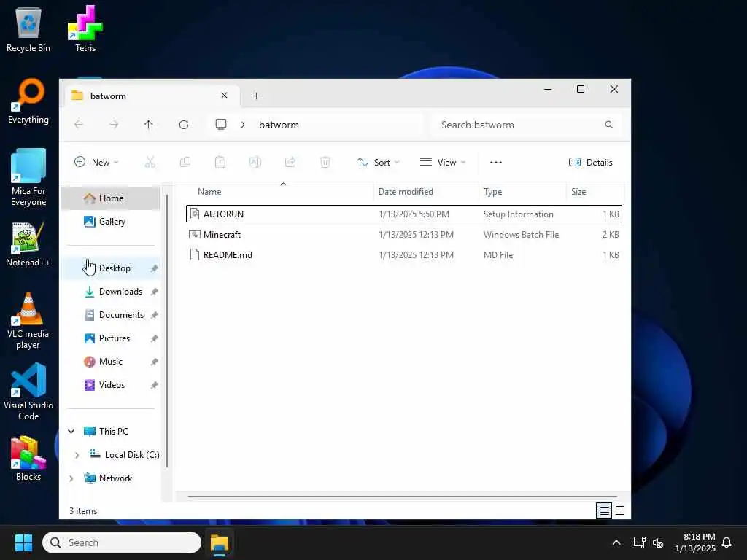Open the Documents quick access folder
747x560 pixels.
tap(111, 315)
